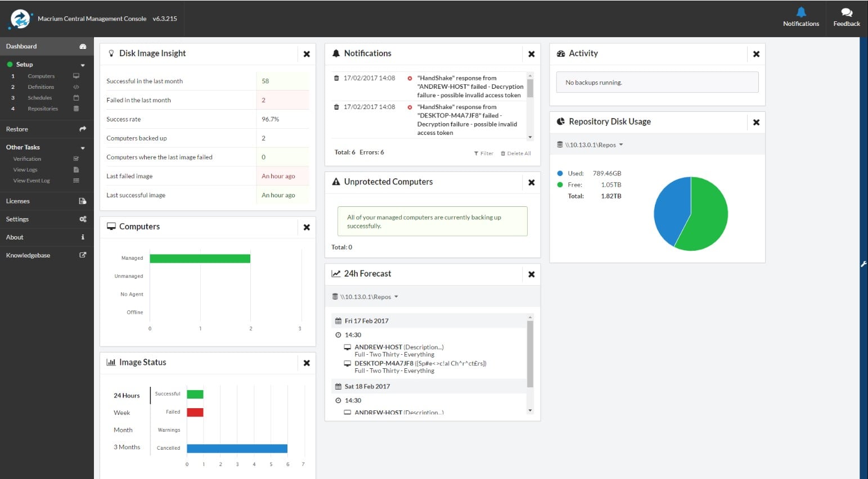Close the Repository Disk Usage widget

click(x=756, y=122)
